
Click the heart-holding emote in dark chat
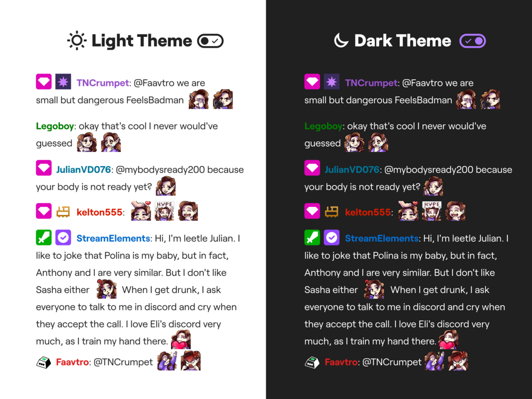tap(448, 340)
